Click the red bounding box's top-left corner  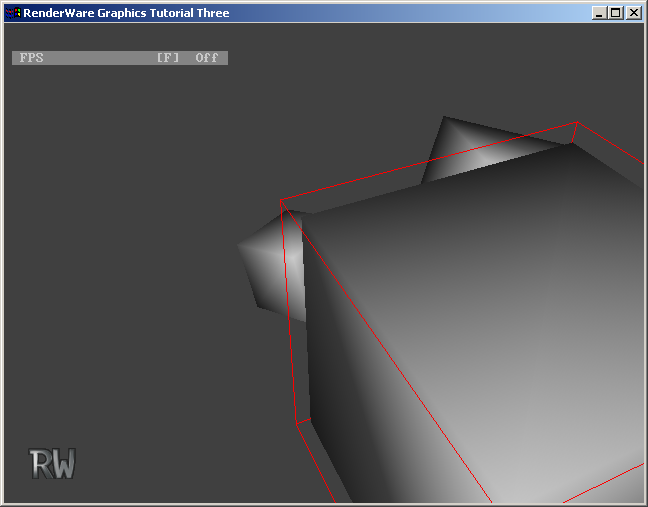coord(282,203)
